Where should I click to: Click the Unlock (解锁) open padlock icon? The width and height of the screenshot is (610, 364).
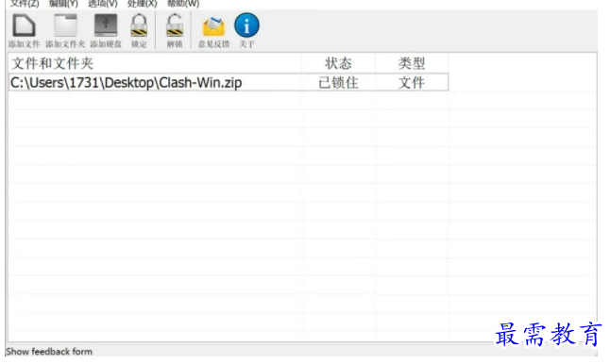click(x=175, y=25)
